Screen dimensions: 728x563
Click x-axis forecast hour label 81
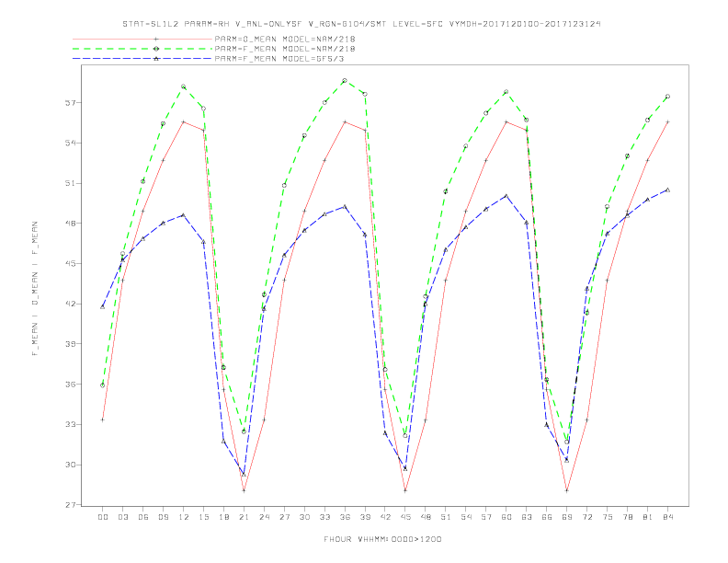click(648, 517)
